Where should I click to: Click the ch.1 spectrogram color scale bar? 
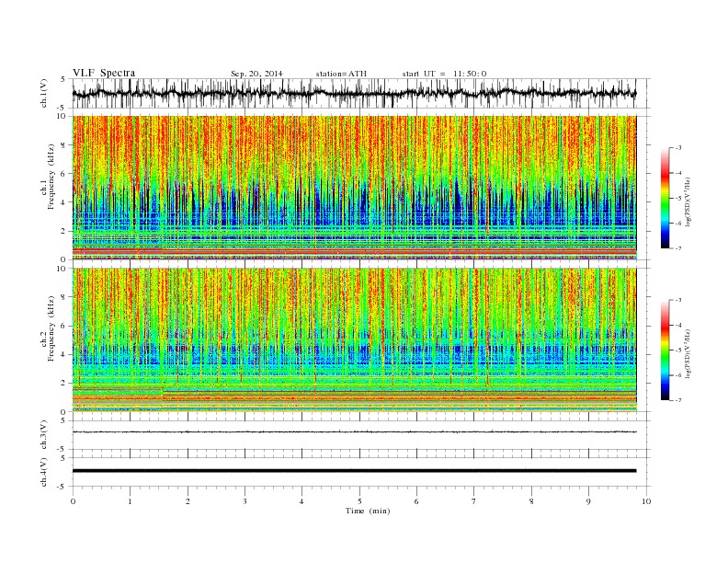tap(665, 198)
